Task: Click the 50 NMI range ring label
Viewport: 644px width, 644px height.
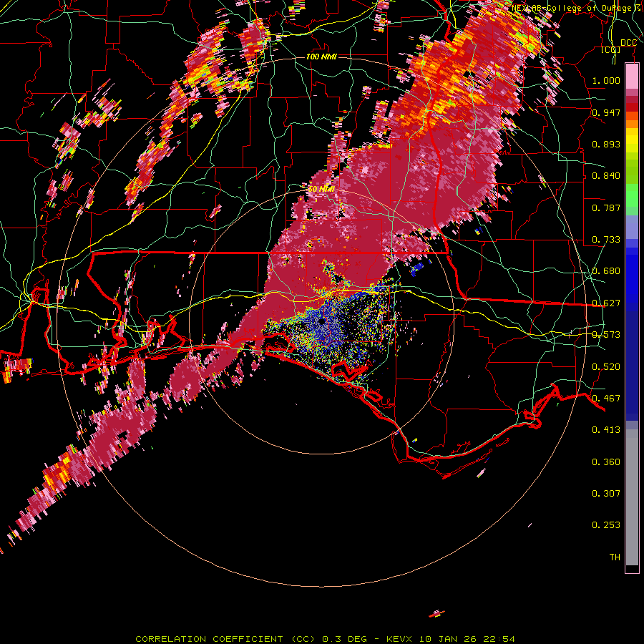Action: click(321, 190)
